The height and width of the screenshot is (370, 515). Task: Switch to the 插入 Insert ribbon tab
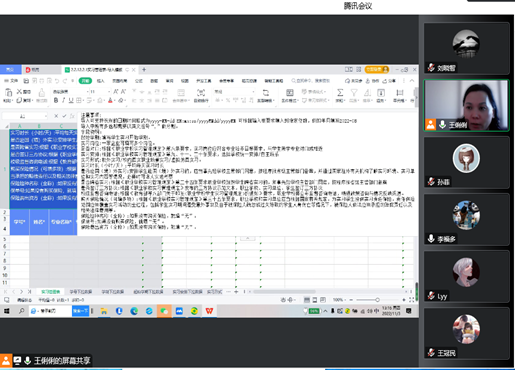tap(100, 81)
